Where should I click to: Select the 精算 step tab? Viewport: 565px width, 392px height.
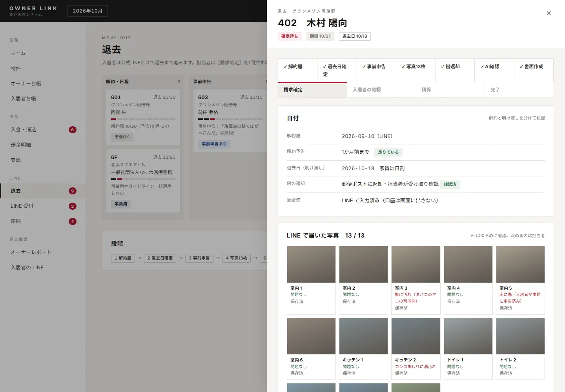pyautogui.click(x=450, y=90)
